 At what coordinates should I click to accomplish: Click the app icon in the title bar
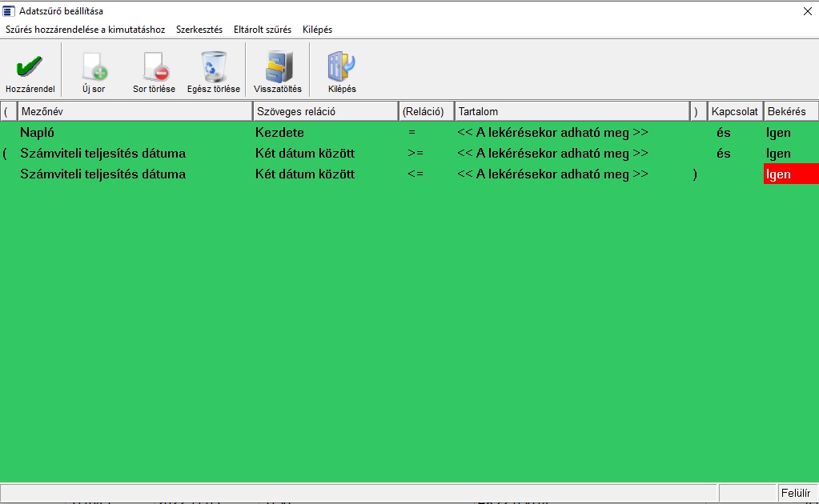coord(9,11)
